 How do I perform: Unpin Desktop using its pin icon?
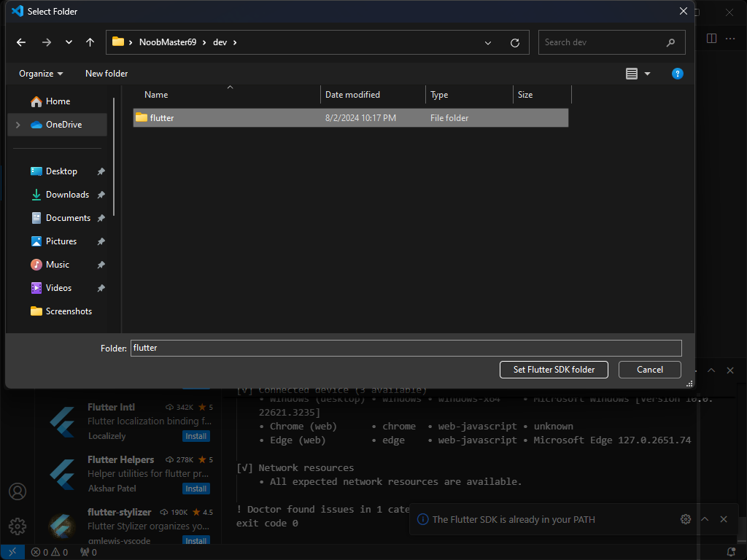point(101,171)
